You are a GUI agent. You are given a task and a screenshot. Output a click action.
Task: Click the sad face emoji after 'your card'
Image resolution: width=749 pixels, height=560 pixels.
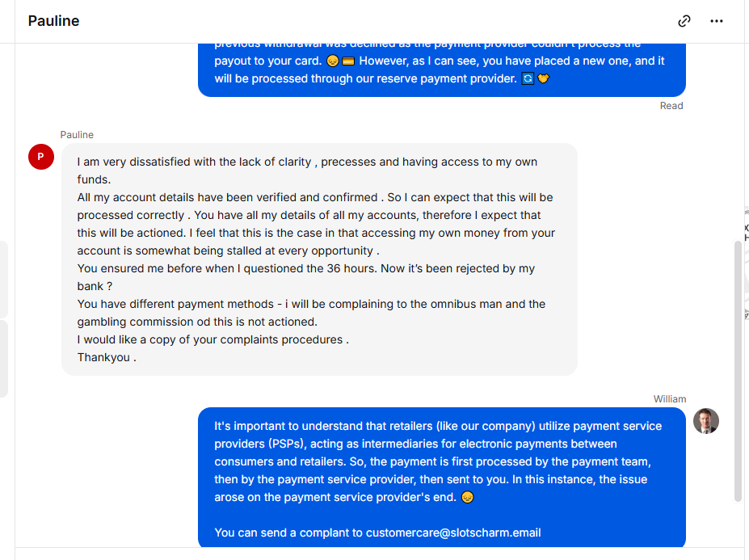click(x=332, y=61)
